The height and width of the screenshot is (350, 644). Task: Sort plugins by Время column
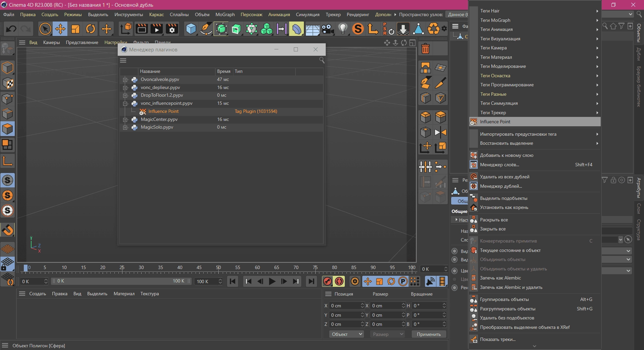pyautogui.click(x=224, y=71)
